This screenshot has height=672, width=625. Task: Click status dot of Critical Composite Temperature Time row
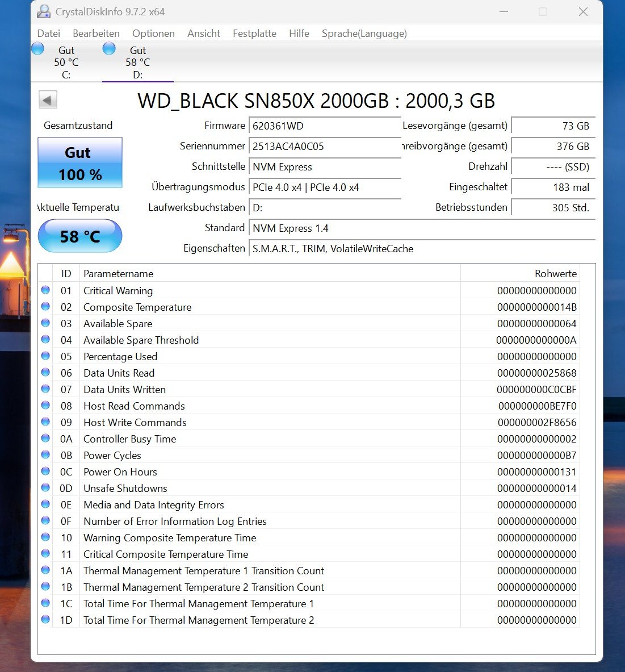pyautogui.click(x=45, y=554)
